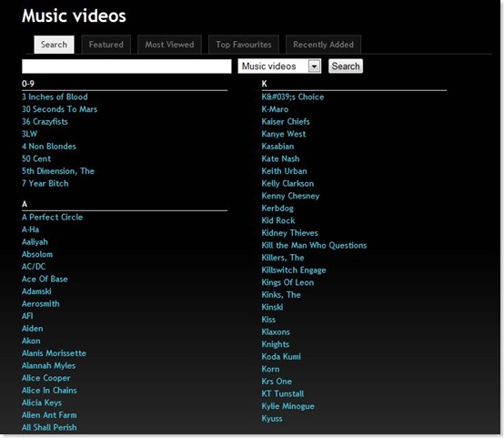Open the AFI link
The image size is (504, 438).
click(27, 316)
